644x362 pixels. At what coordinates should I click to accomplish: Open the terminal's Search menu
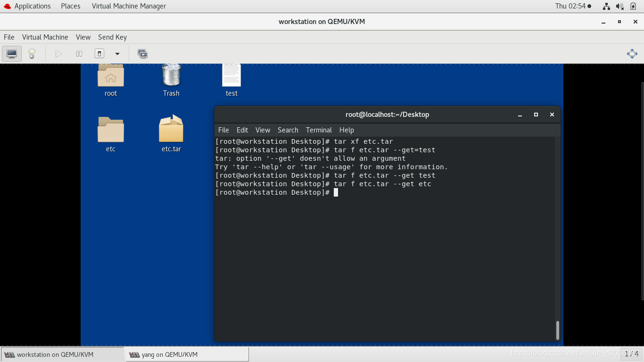tap(288, 130)
